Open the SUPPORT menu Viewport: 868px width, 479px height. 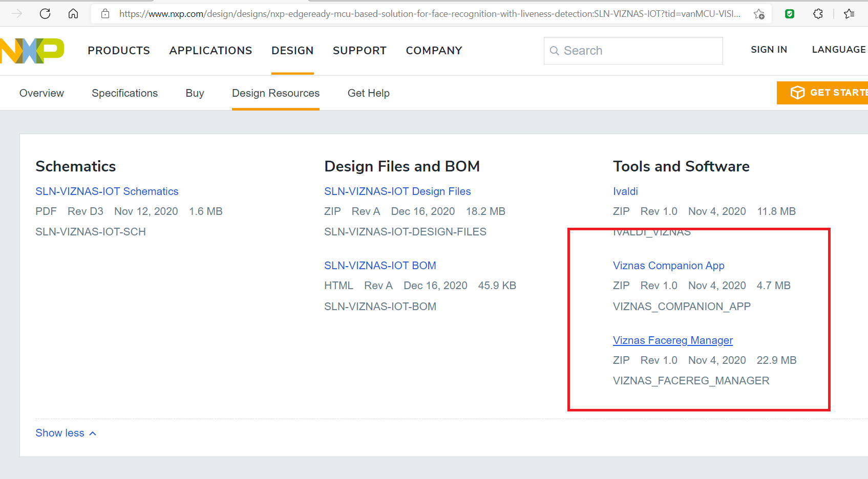(x=359, y=51)
